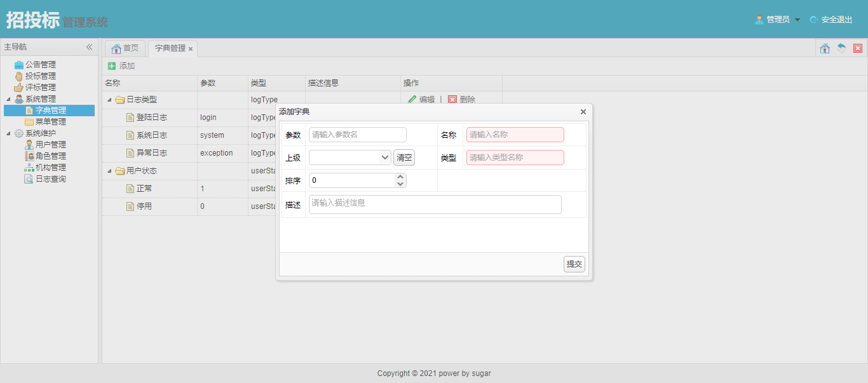Screen dimensions: 868x383
Task: Click the 机构管理 org chart icon
Action: (29, 168)
